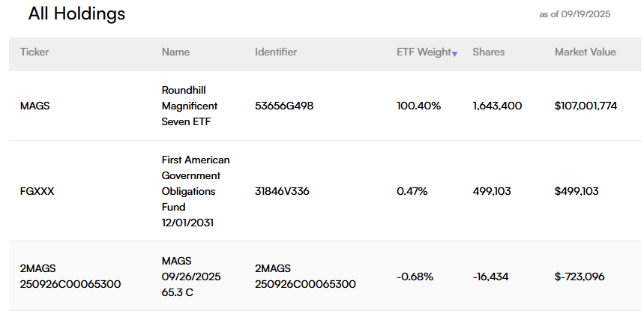Click the Identifier column header
The height and width of the screenshot is (314, 644).
(276, 52)
